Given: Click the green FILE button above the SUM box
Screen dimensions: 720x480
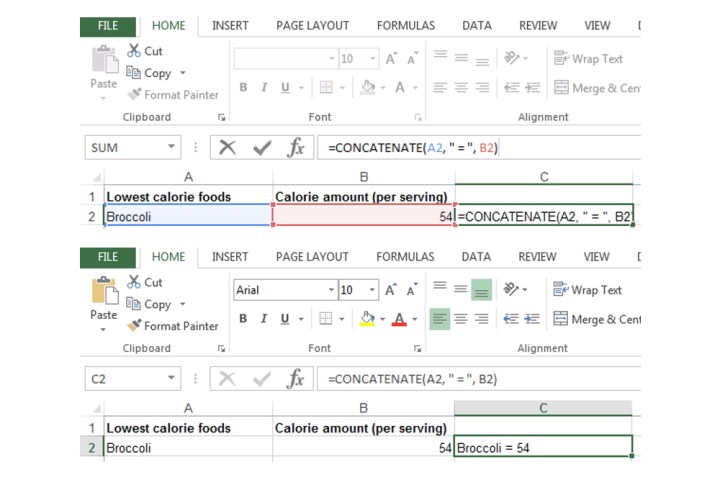Looking at the screenshot, I should [108, 25].
